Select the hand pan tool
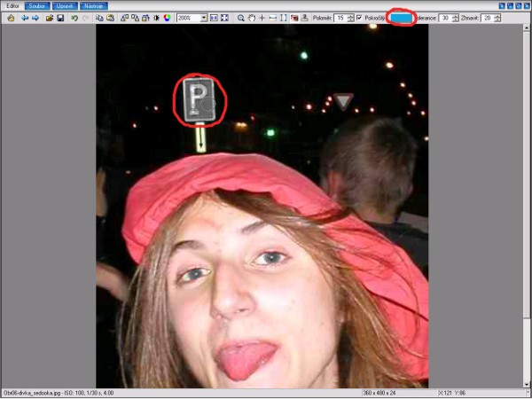This screenshot has height=399, width=532. [252, 18]
